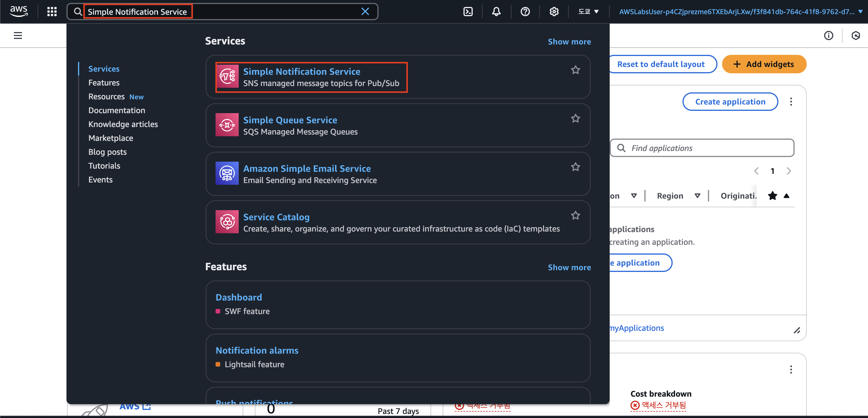Click Show more next to Services
The image size is (868, 418).
coord(569,42)
